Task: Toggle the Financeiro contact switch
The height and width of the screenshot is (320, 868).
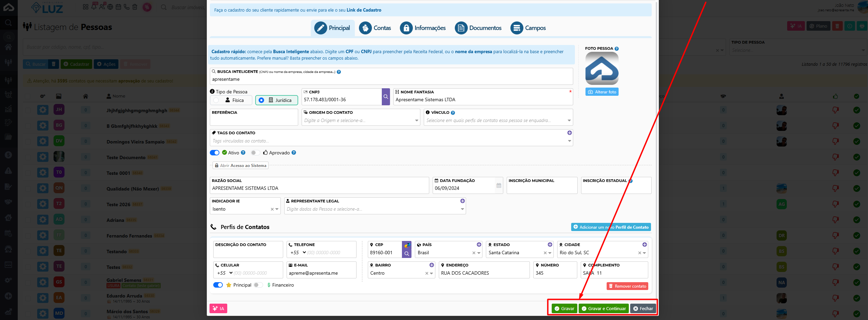Action: (258, 285)
